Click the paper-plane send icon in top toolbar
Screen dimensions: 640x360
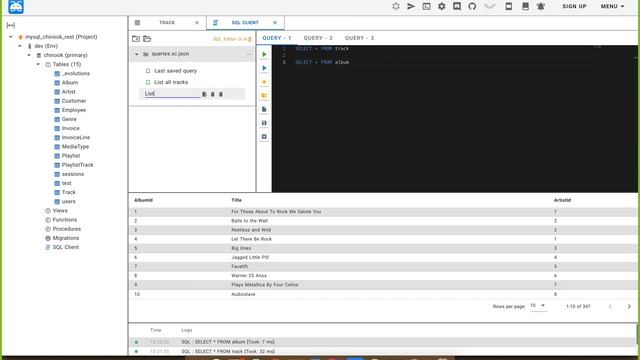click(x=411, y=6)
